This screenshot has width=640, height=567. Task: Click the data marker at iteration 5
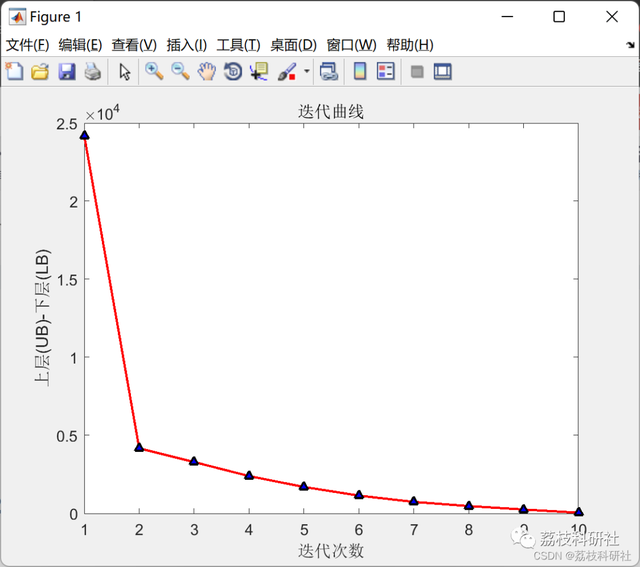click(x=304, y=486)
